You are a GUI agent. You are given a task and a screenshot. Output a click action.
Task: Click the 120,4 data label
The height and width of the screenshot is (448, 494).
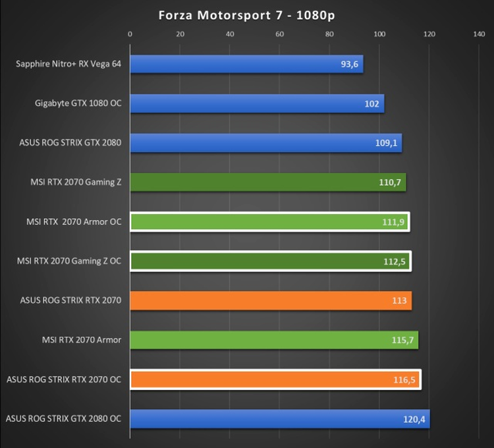pyautogui.click(x=414, y=419)
